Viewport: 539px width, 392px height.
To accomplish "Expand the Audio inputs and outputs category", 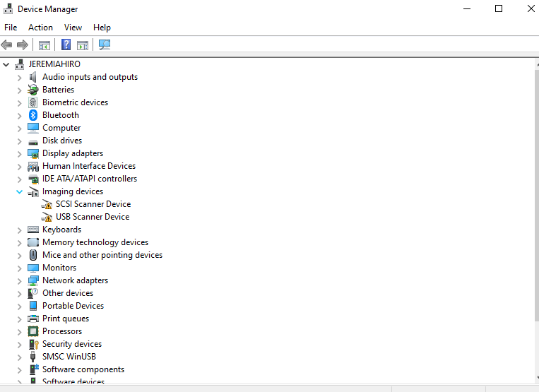I will coord(20,78).
